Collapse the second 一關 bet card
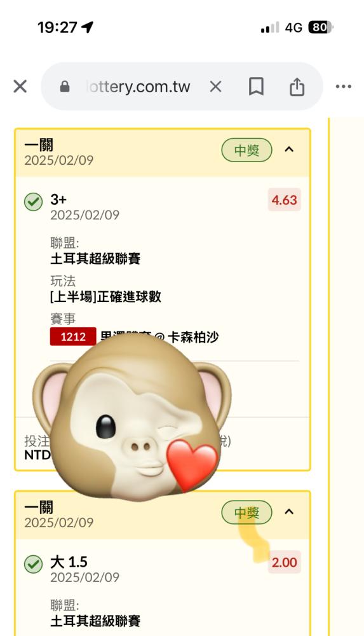 [x=289, y=511]
